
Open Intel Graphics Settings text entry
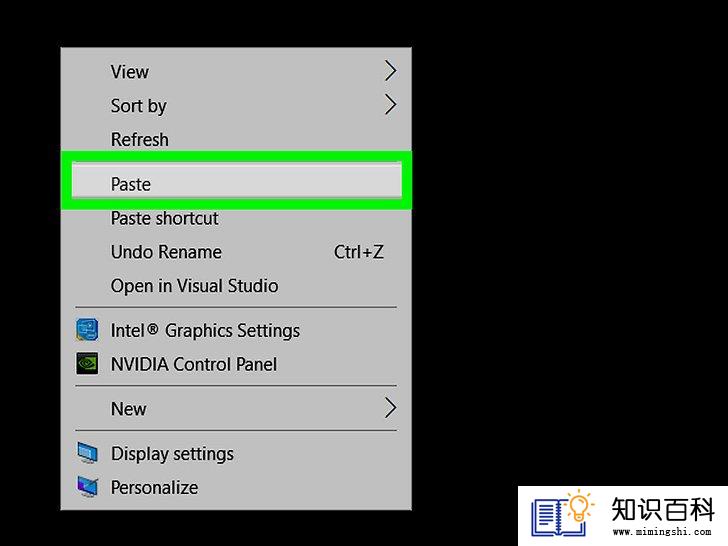205,331
